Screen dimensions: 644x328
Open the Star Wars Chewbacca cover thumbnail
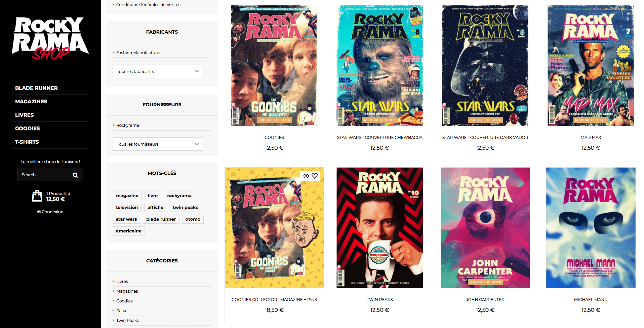tap(380, 66)
